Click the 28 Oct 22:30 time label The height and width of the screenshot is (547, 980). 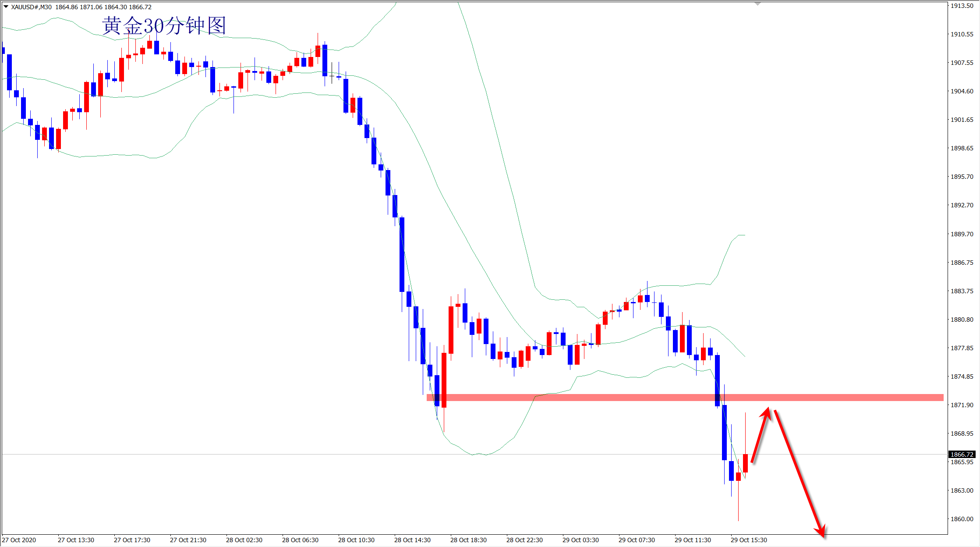coord(524,540)
